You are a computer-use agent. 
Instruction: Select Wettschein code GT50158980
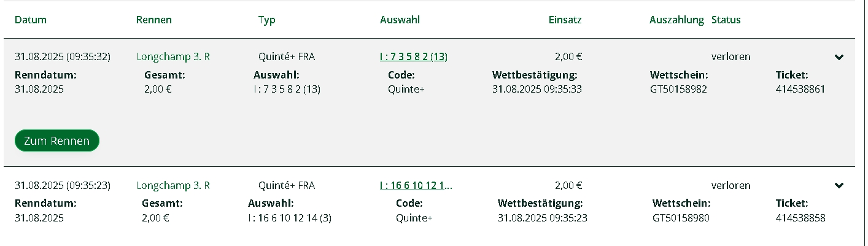(x=681, y=218)
